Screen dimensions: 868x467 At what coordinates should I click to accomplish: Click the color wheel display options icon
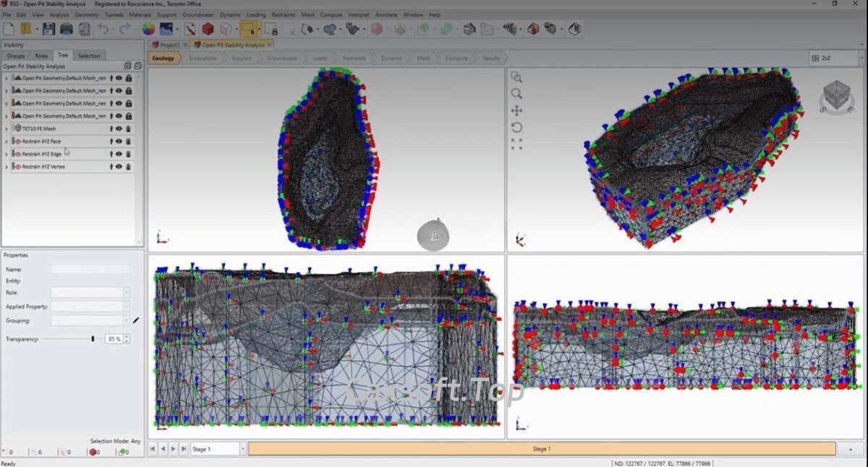(148, 29)
